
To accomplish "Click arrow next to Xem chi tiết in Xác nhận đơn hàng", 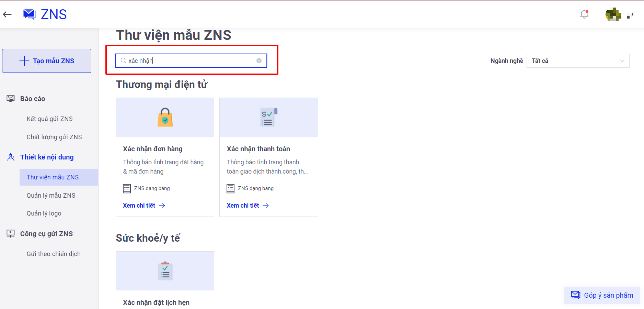I will click(162, 206).
